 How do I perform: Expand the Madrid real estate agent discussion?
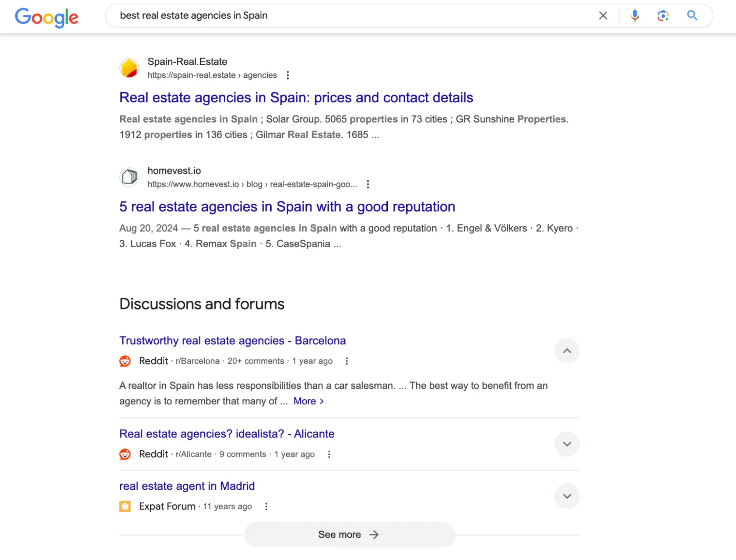click(x=567, y=496)
